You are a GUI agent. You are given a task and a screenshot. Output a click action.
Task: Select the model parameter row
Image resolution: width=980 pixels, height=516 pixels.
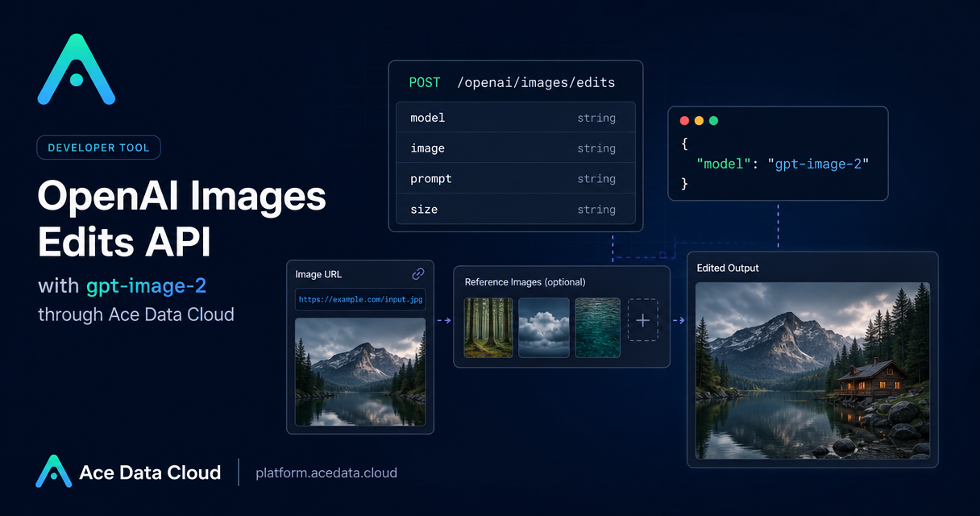(x=516, y=118)
